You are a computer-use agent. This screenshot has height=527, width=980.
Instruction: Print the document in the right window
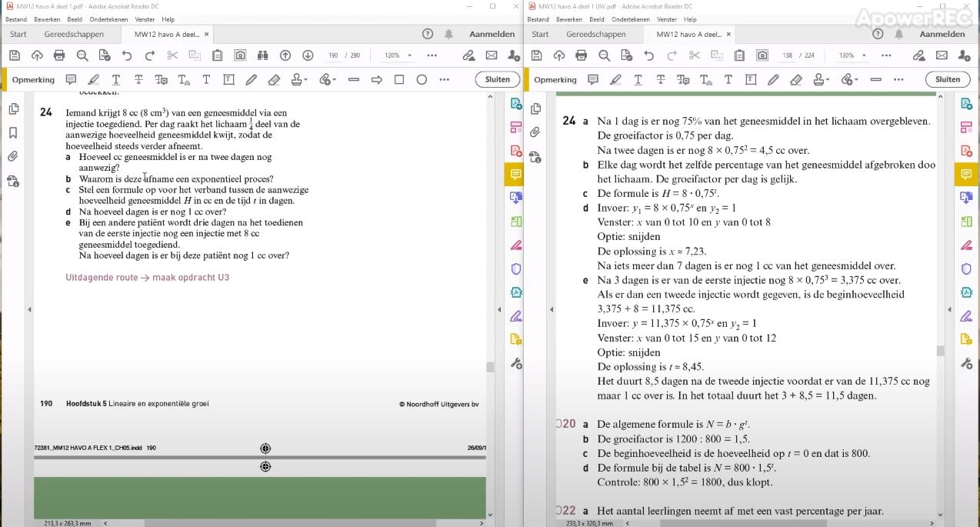pos(582,55)
